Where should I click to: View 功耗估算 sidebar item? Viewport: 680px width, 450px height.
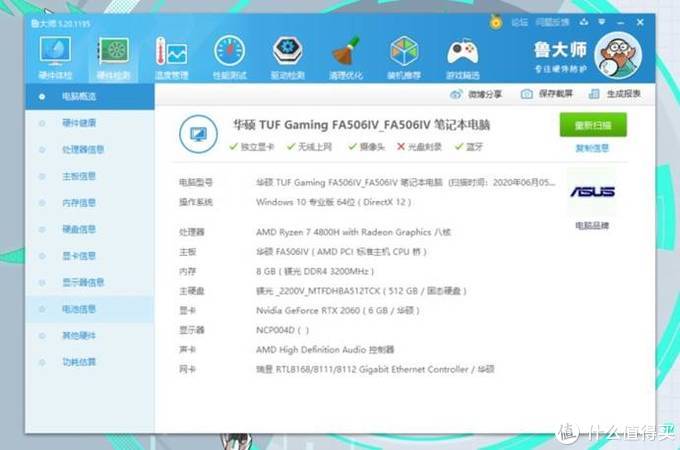79,361
